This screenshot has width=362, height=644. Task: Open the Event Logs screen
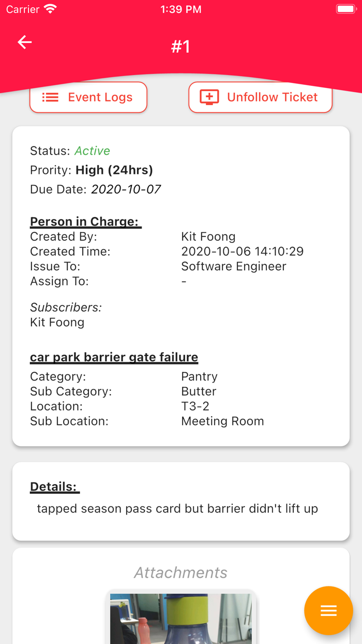click(x=88, y=97)
